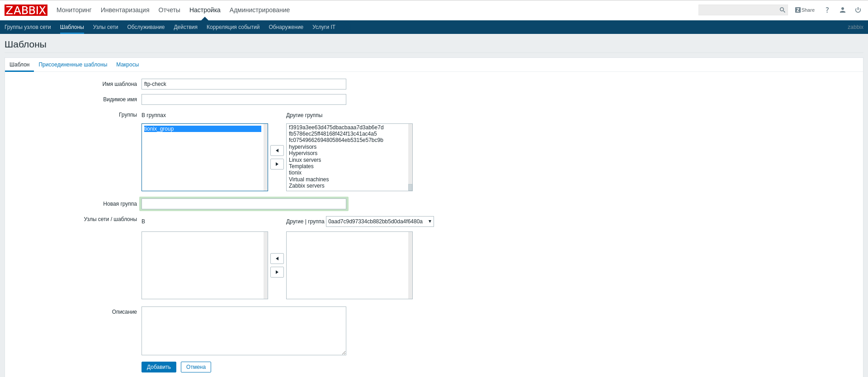Click the Zabbix logo

[x=26, y=10]
